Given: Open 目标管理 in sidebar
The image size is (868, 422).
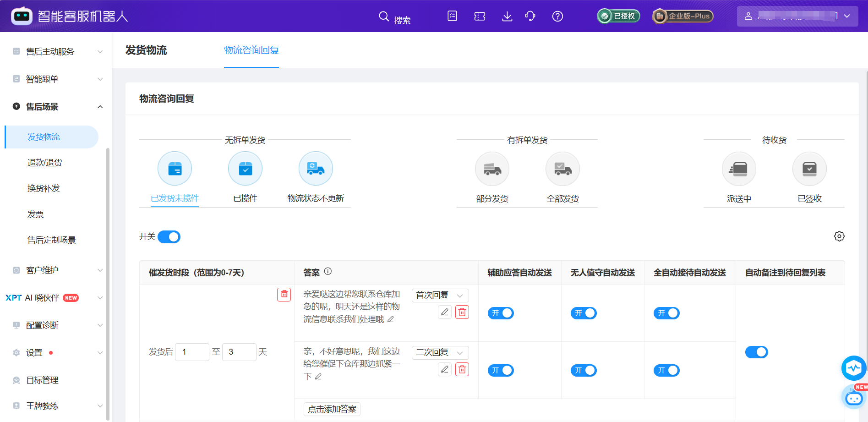Looking at the screenshot, I should coord(42,380).
